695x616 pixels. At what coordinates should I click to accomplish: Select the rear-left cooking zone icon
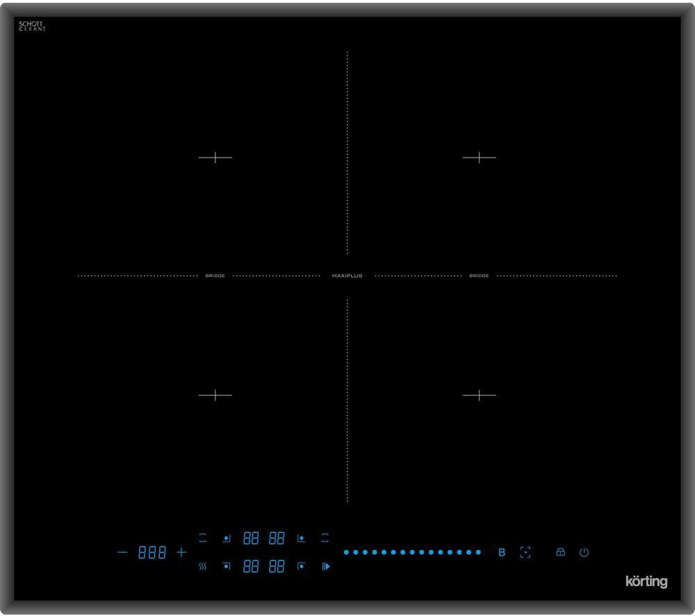[227, 538]
